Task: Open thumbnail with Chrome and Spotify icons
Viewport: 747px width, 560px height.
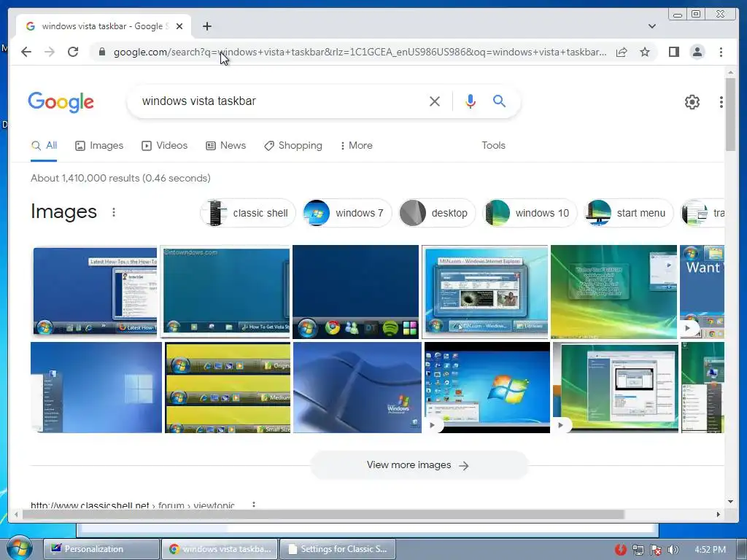Action: [x=355, y=292]
